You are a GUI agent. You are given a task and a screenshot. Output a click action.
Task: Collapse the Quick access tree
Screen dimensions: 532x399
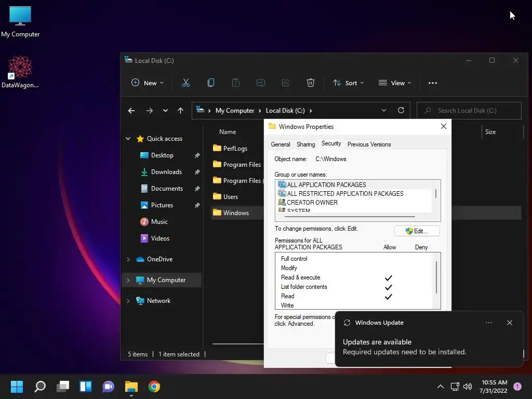pyautogui.click(x=128, y=138)
